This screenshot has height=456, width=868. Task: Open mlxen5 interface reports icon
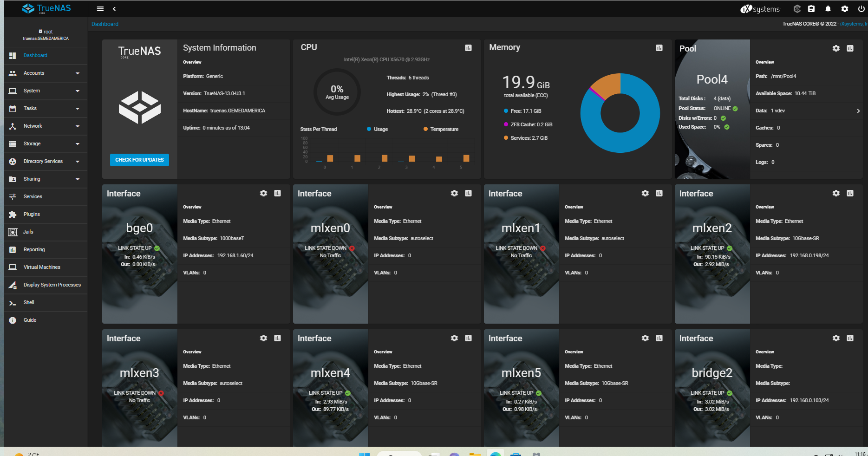pyautogui.click(x=659, y=338)
